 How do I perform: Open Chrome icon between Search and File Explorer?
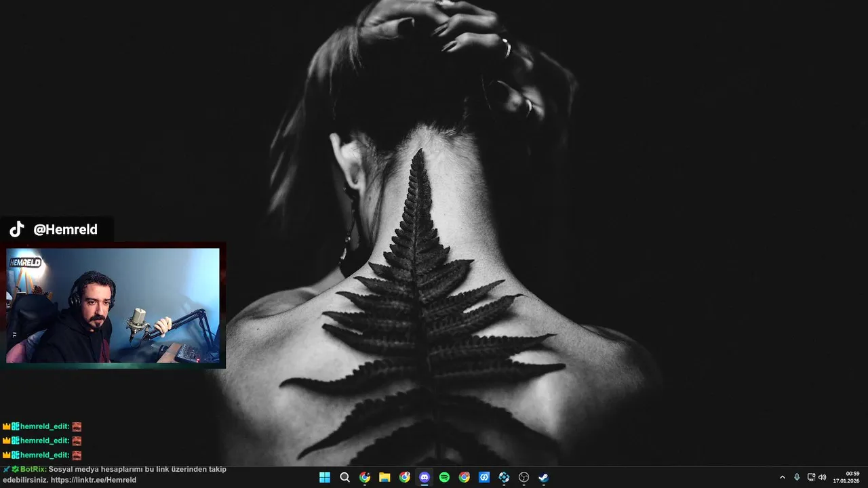click(x=365, y=477)
